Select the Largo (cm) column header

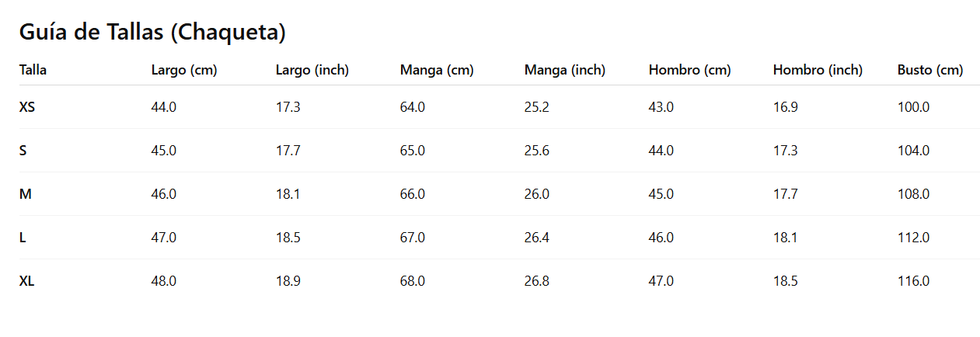183,70
